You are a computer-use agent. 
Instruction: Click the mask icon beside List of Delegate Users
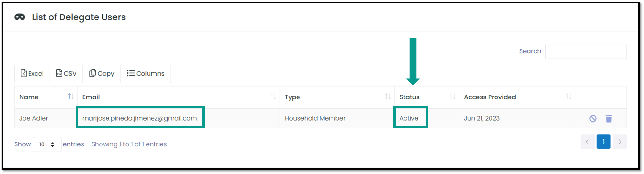tap(20, 17)
